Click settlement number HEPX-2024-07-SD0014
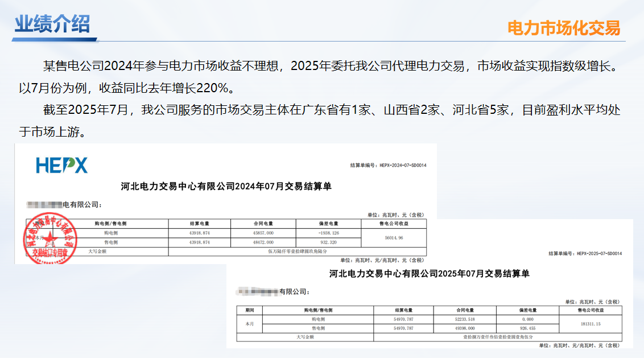The width and height of the screenshot is (644, 358). [x=389, y=165]
